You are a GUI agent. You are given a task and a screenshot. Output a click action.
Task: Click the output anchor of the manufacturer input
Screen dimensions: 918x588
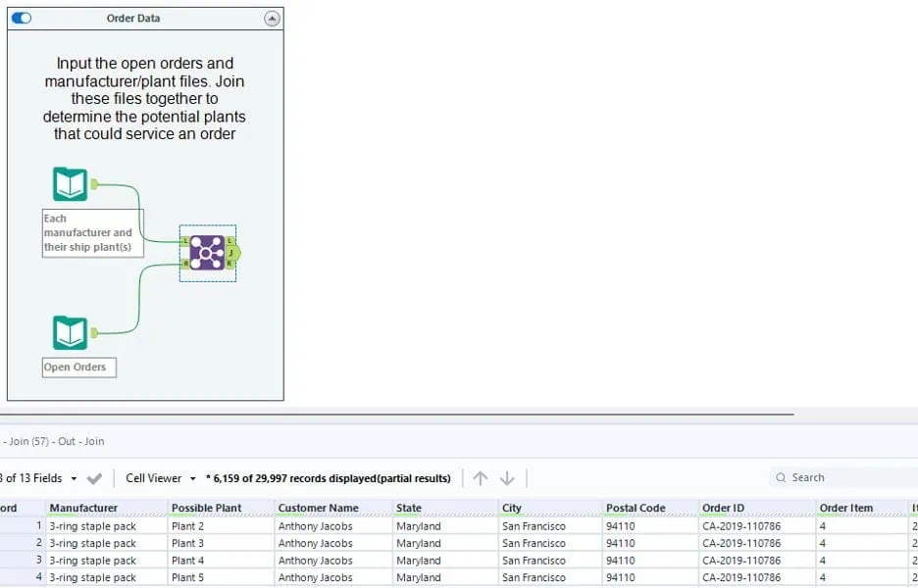tap(94, 184)
